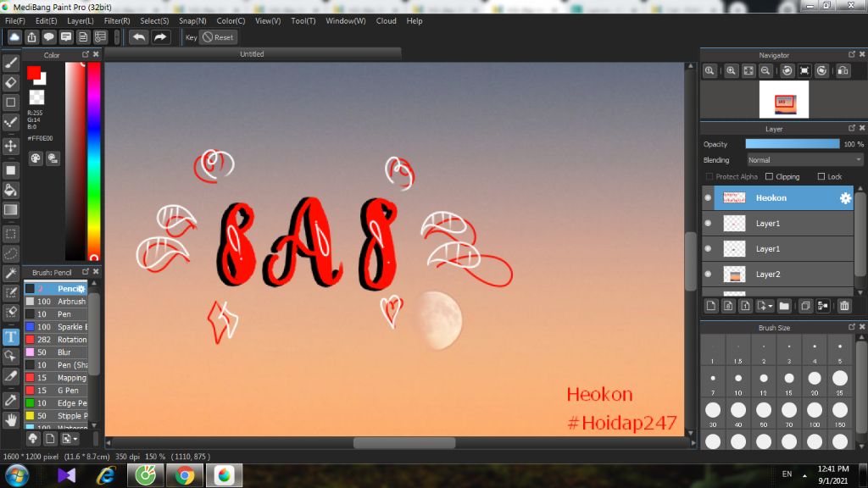Select brush size 100 preset
868x488 pixels.
815,413
